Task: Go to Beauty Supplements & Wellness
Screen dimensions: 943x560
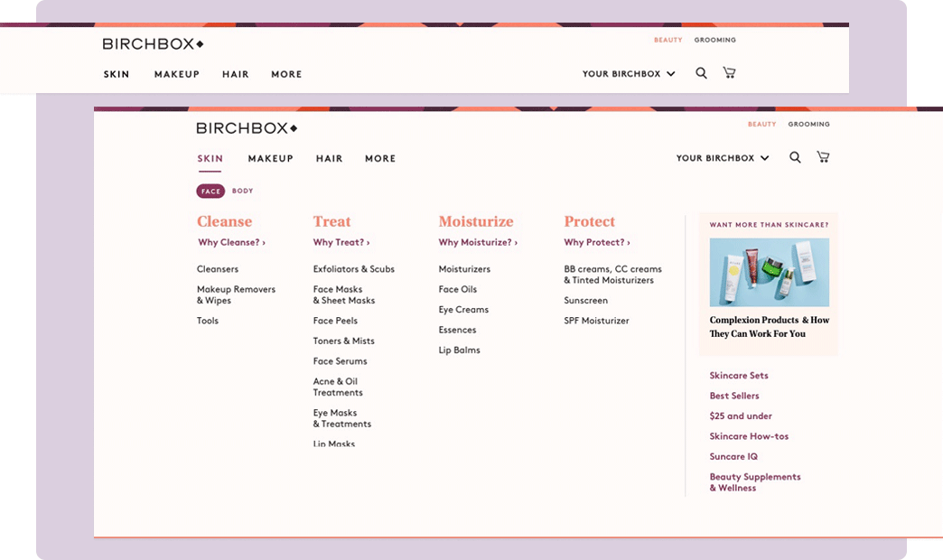Action: (x=755, y=481)
